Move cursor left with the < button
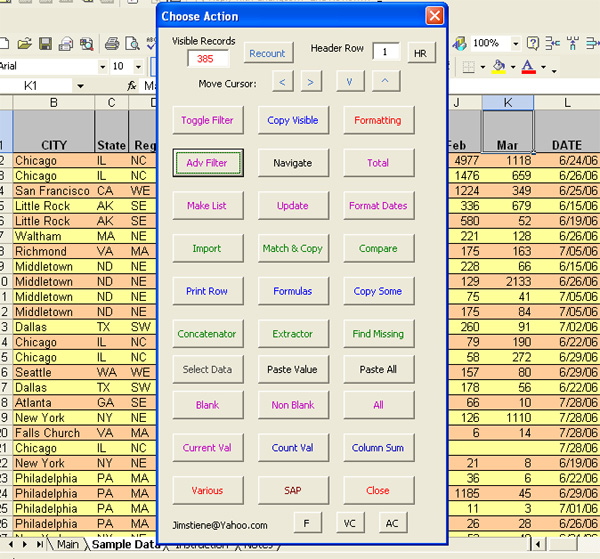This screenshot has height=559, width=600. point(283,82)
